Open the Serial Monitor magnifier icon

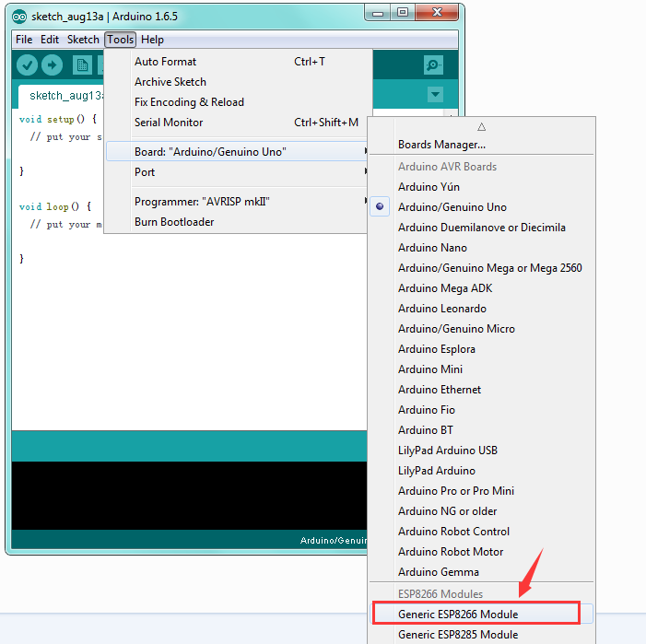click(433, 64)
